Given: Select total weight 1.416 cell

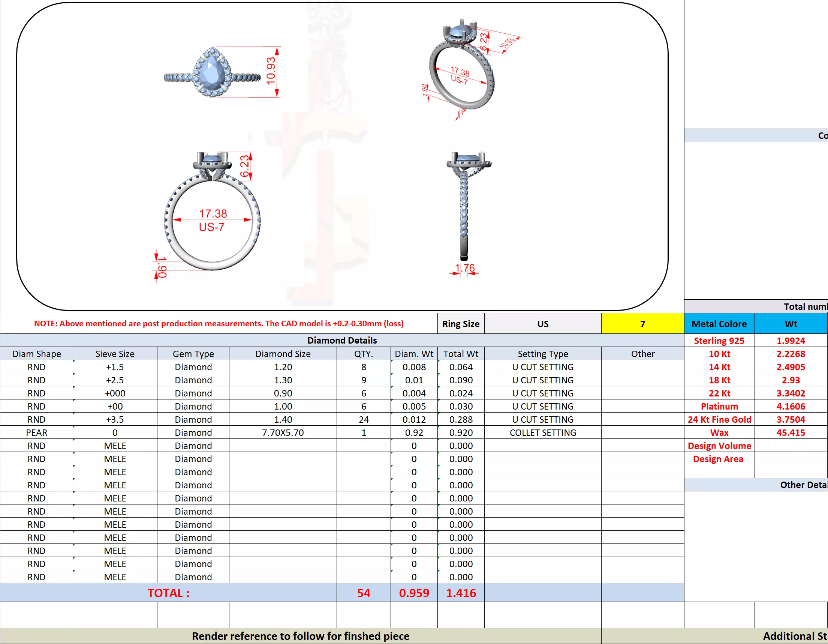Looking at the screenshot, I should pyautogui.click(x=461, y=593).
